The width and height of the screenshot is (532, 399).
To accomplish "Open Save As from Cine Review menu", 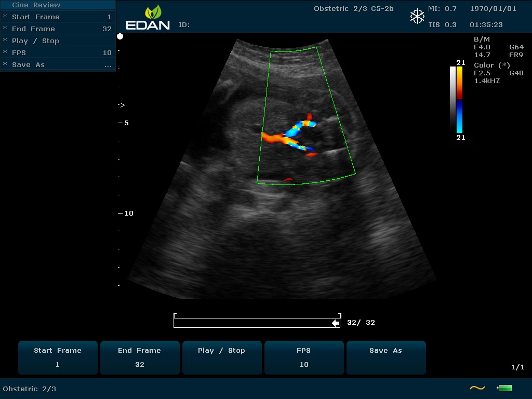I will tap(57, 64).
